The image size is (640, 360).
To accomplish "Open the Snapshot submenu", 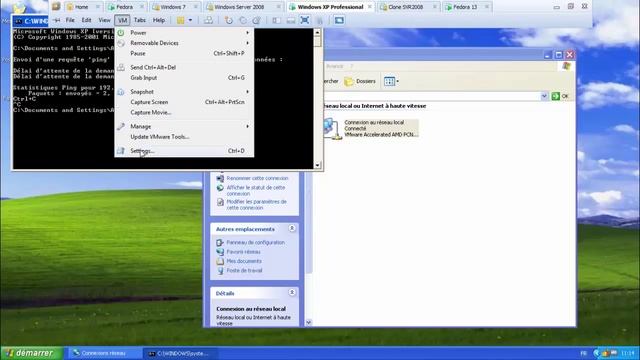I will click(x=184, y=92).
